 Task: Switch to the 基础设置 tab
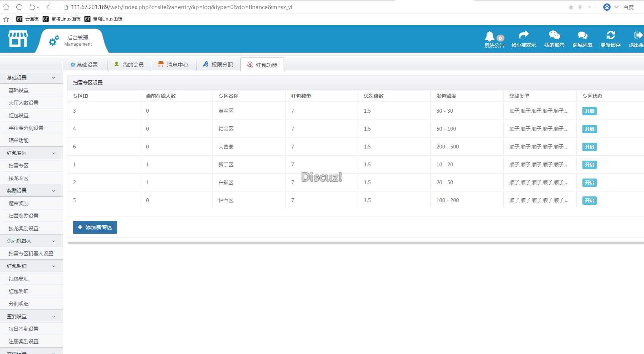84,65
